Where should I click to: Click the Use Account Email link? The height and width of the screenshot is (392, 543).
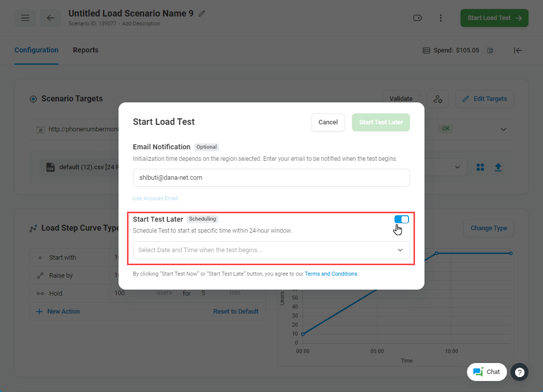tap(155, 198)
